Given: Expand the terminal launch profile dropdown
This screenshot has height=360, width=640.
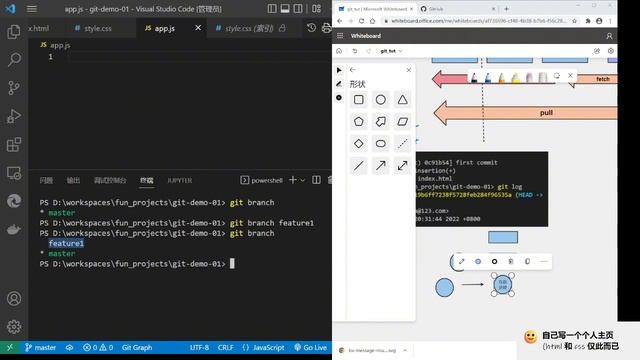Looking at the screenshot, I should click(303, 180).
